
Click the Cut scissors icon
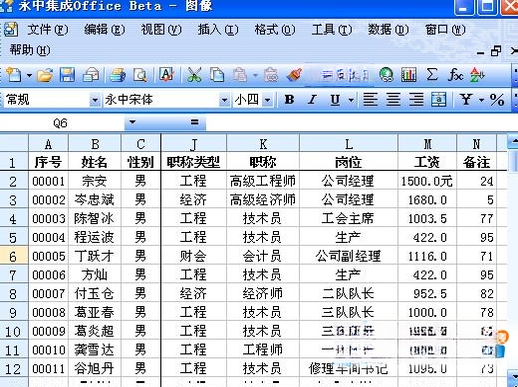[194, 75]
